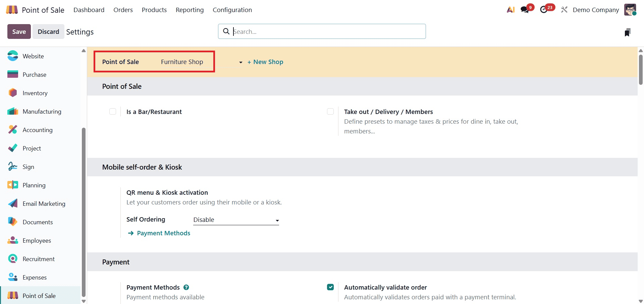
Task: Open the Orders menu
Action: coord(123,10)
